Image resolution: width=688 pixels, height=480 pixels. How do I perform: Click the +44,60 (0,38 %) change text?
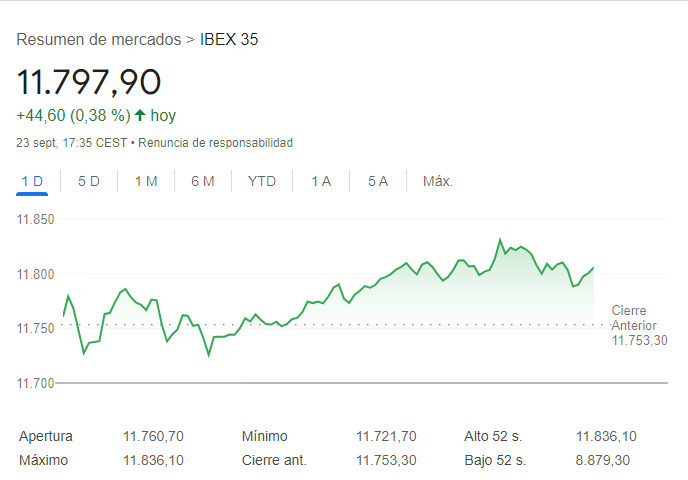click(73, 116)
